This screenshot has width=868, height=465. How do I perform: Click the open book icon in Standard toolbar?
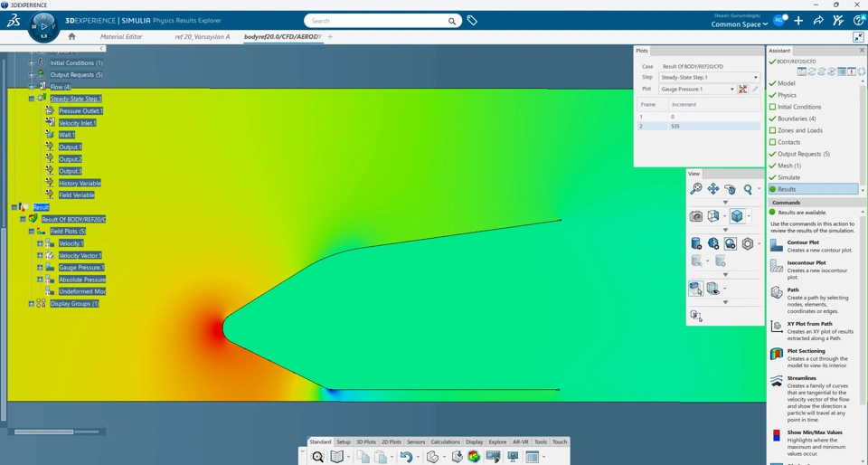[336, 457]
